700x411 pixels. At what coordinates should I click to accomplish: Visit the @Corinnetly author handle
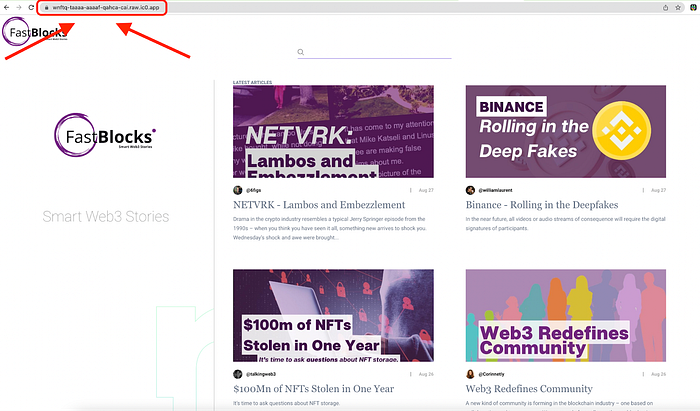[492, 374]
